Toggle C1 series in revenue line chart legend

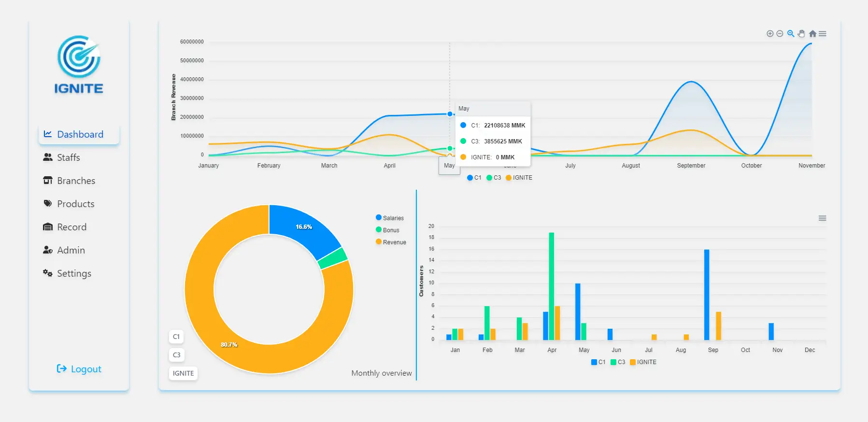tap(474, 178)
